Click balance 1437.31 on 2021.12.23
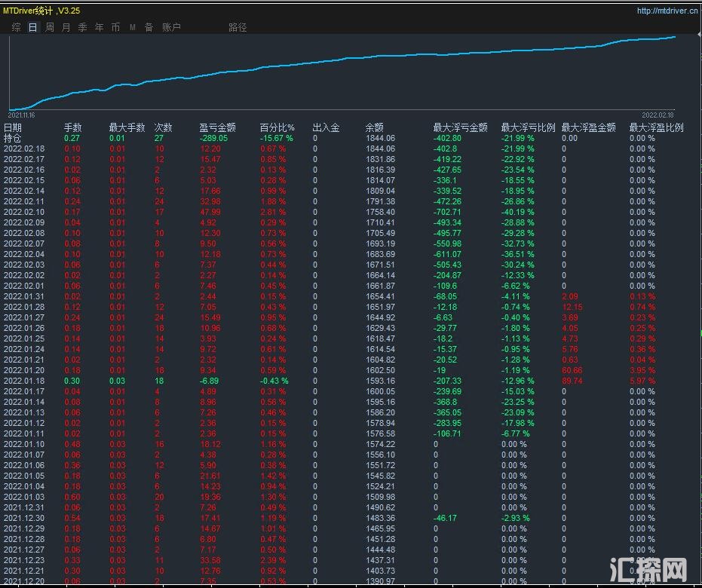The width and height of the screenshot is (702, 588). pos(381,560)
